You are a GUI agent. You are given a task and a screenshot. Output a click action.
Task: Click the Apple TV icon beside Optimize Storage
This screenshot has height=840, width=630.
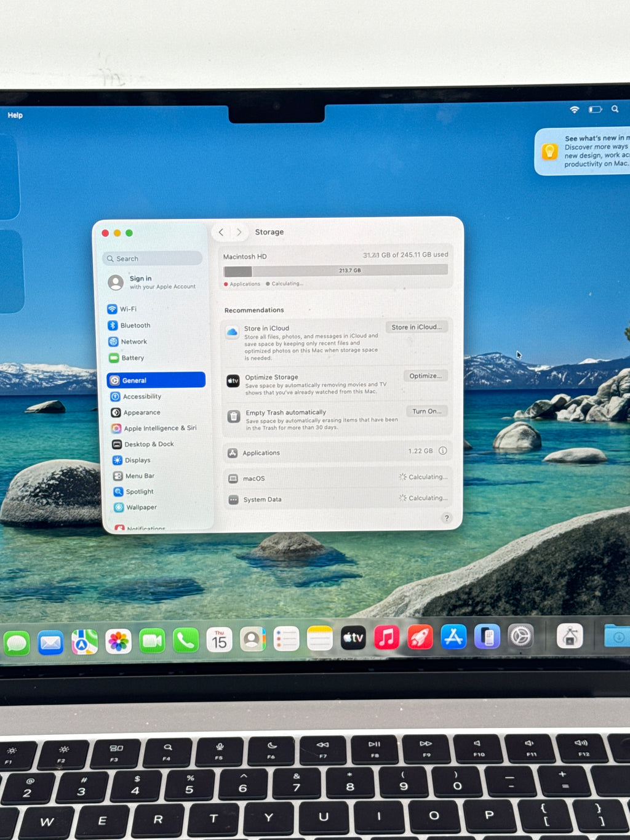[233, 381]
